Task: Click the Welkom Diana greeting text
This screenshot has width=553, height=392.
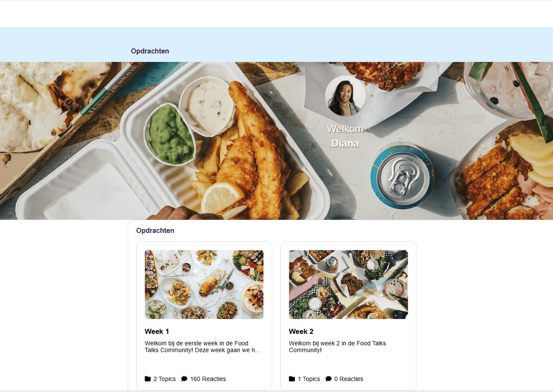Action: pyautogui.click(x=345, y=136)
